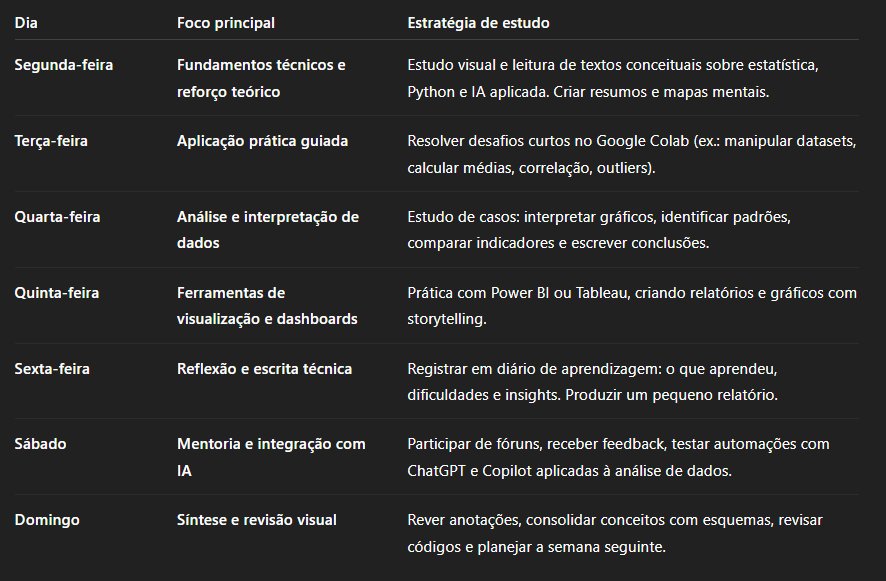Click the 'Foco principal' column header

coord(225,22)
